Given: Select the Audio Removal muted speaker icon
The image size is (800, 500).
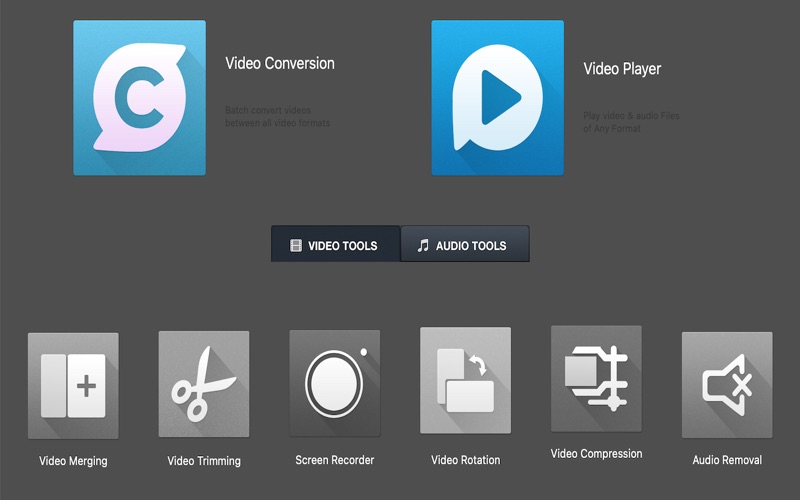Looking at the screenshot, I should tap(727, 385).
